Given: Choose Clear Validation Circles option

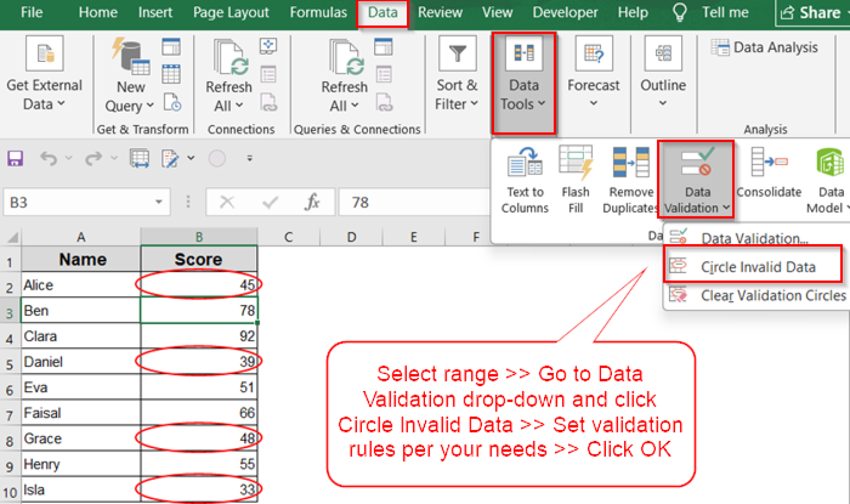Looking at the screenshot, I should click(773, 295).
